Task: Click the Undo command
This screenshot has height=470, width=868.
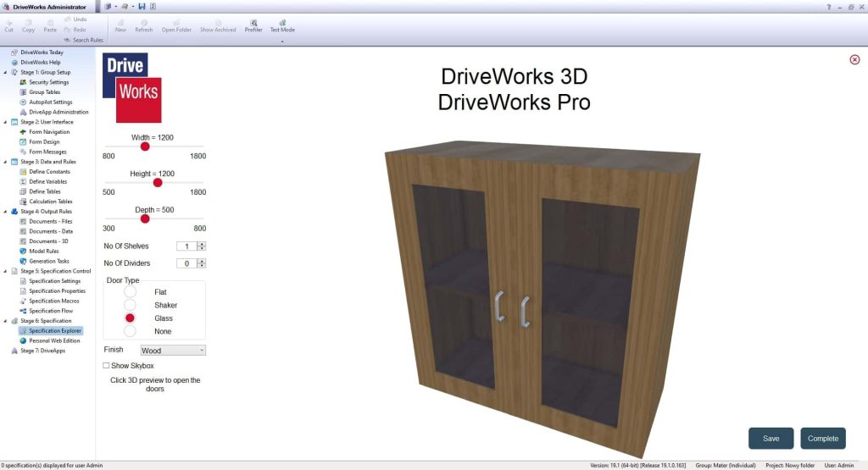Action: 75,19
